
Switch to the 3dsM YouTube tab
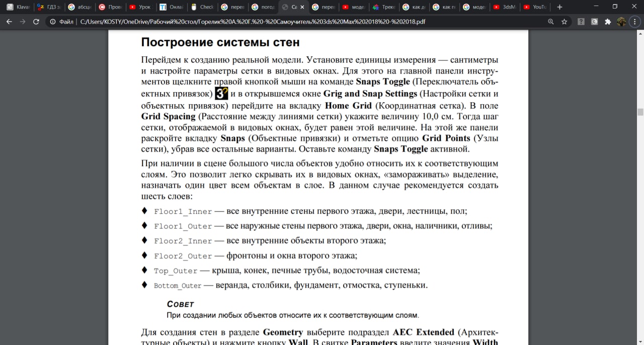[505, 7]
